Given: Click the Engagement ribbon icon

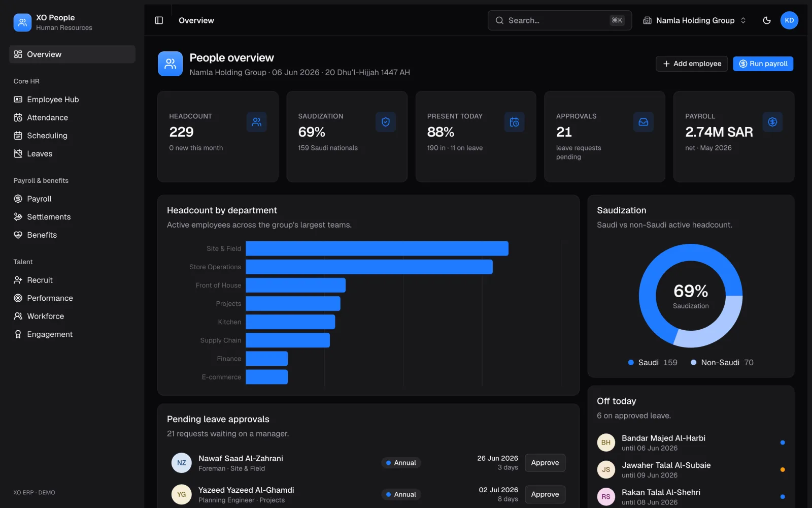Looking at the screenshot, I should (18, 334).
